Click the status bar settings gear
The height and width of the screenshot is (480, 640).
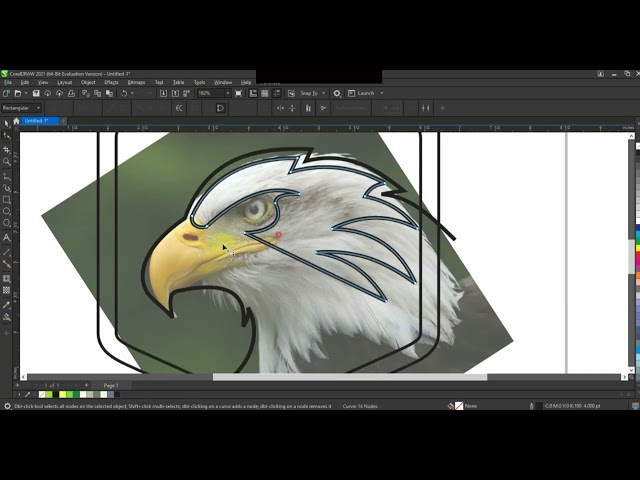coord(7,406)
